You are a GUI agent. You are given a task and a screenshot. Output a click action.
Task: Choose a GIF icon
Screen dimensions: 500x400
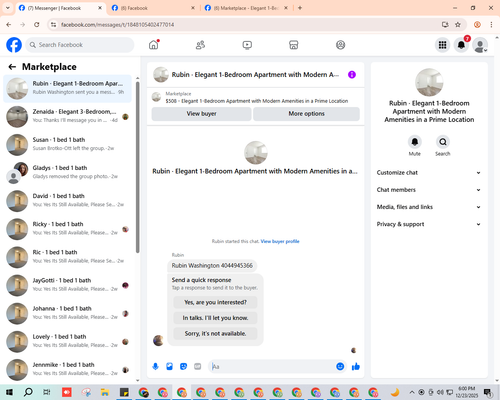198,367
